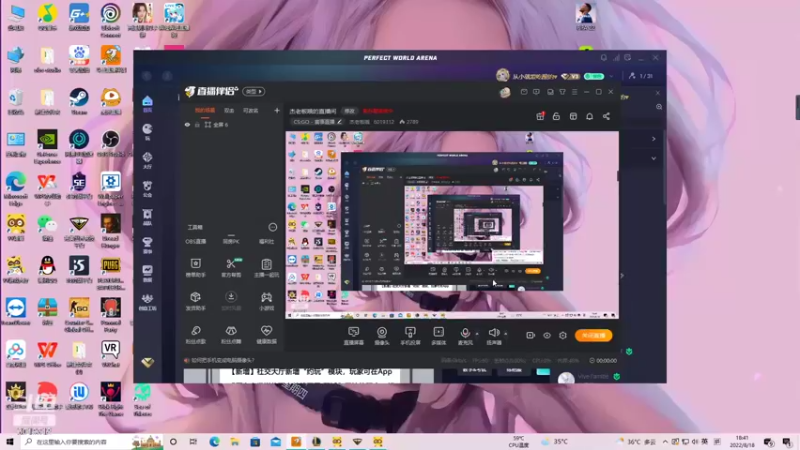This screenshot has width=800, height=450.
Task: Click the grey edit button beside room title
Action: pyautogui.click(x=349, y=111)
